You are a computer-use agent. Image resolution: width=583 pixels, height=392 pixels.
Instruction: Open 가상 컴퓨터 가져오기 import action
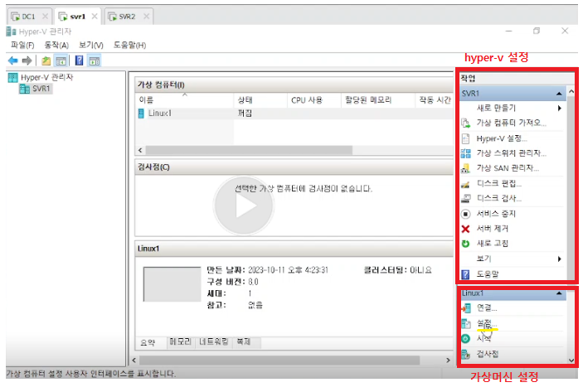tap(511, 123)
